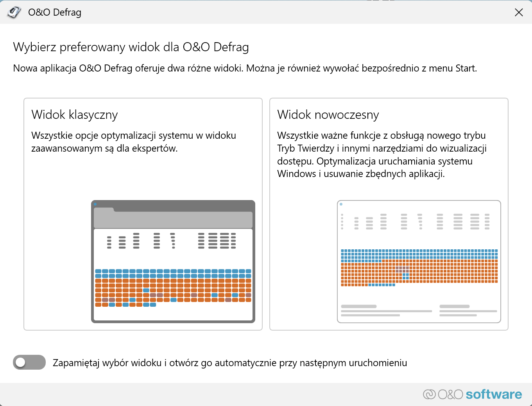This screenshot has height=406, width=532.
Task: Click the sentence starting Nowa aplikacja O&O Defrag
Action: coord(245,68)
